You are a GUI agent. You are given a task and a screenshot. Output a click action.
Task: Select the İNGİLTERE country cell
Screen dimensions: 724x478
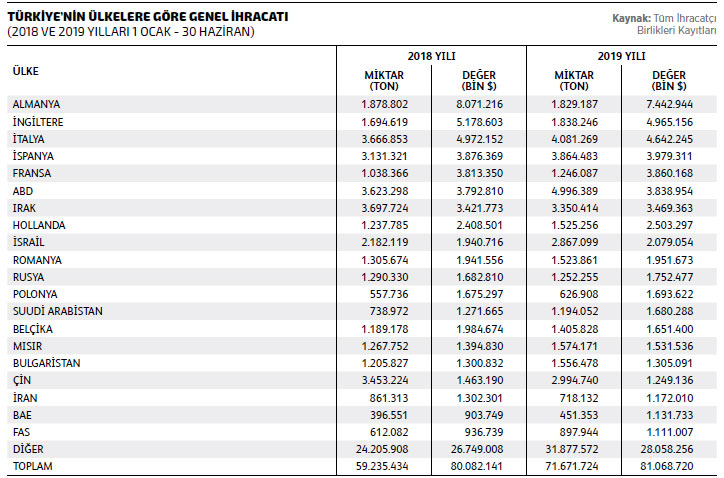tap(37, 121)
